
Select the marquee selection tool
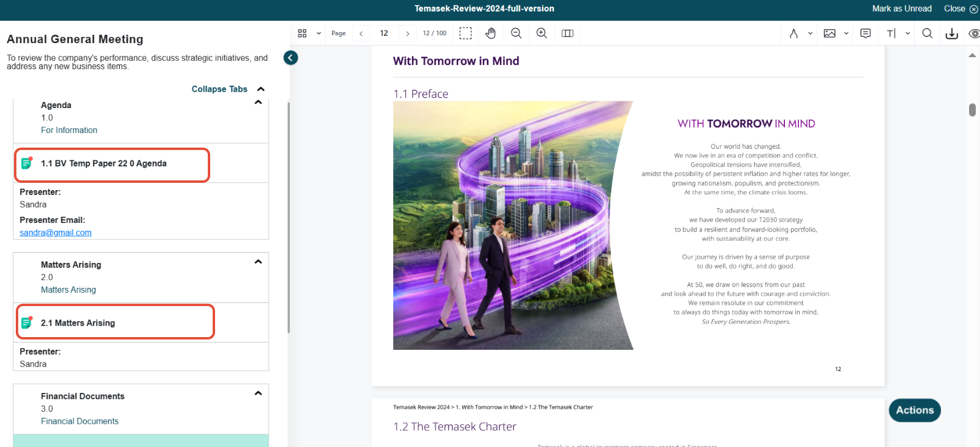465,33
